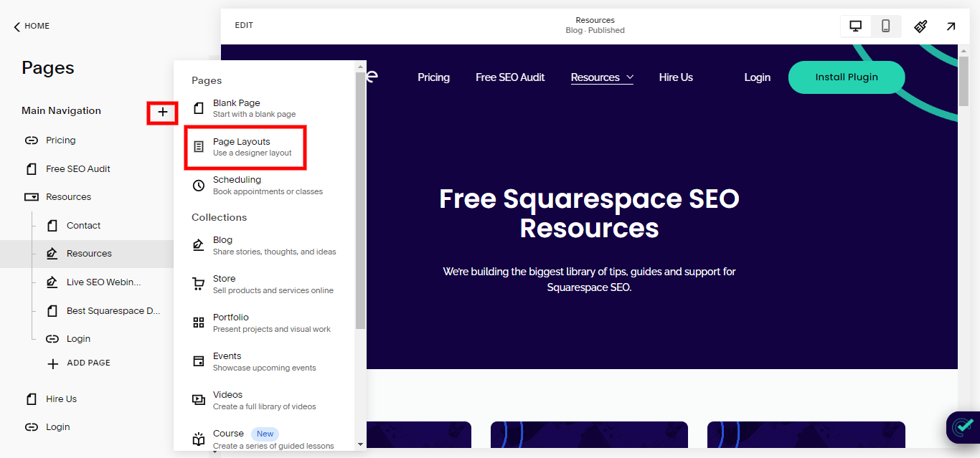Click the Install Plugin button
The image size is (980, 458).
tap(847, 77)
